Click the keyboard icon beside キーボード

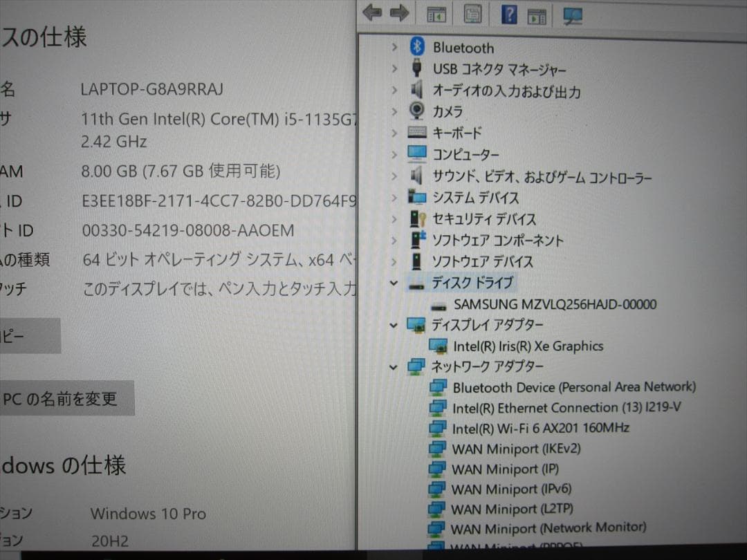click(416, 133)
